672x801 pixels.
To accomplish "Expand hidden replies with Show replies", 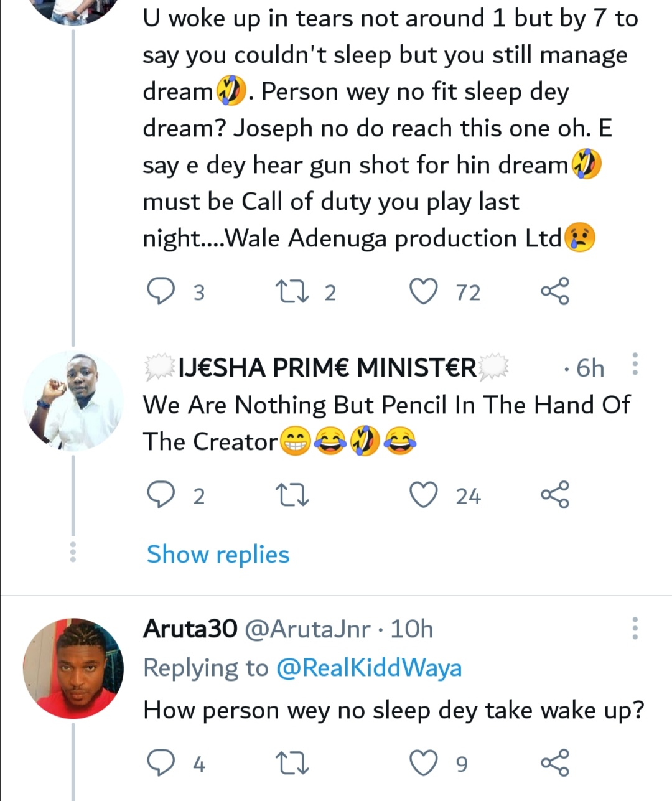I will pos(218,554).
